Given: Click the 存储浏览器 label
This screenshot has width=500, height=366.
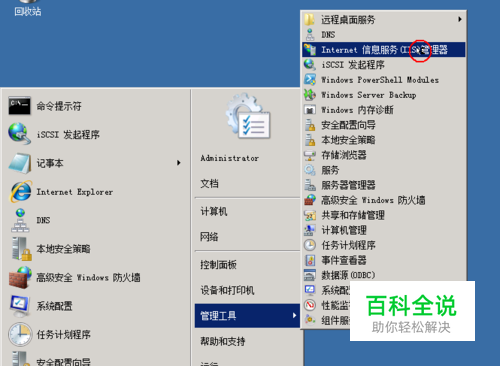Looking at the screenshot, I should coord(344,155).
